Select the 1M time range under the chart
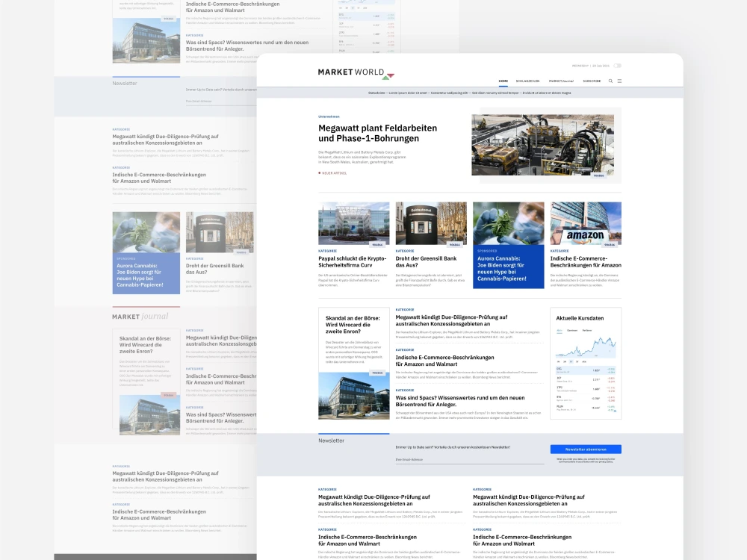 click(565, 361)
